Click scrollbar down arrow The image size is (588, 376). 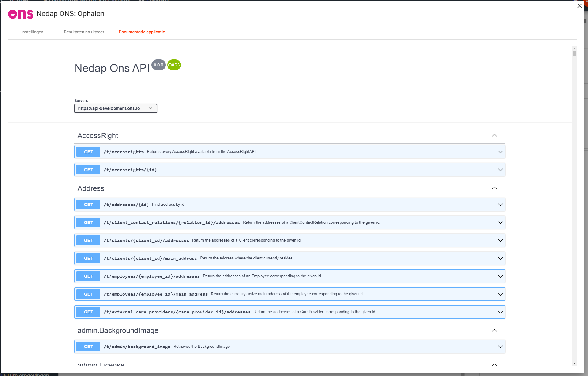click(574, 363)
